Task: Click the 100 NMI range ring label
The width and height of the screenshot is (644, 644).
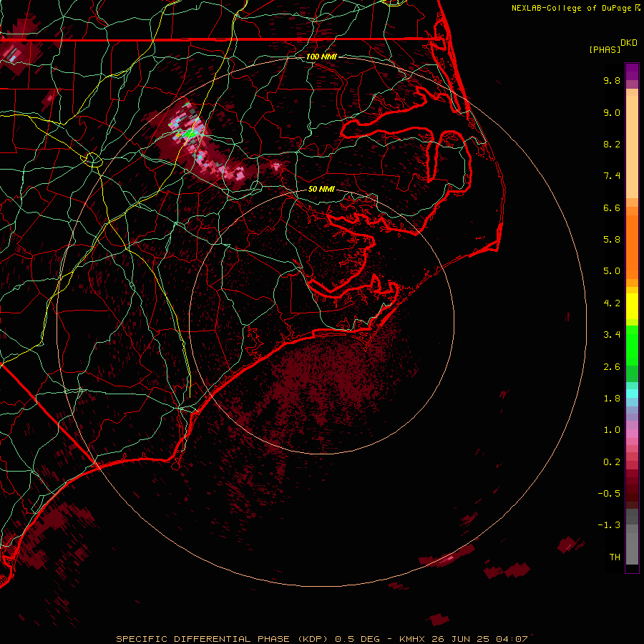Action: (321, 57)
